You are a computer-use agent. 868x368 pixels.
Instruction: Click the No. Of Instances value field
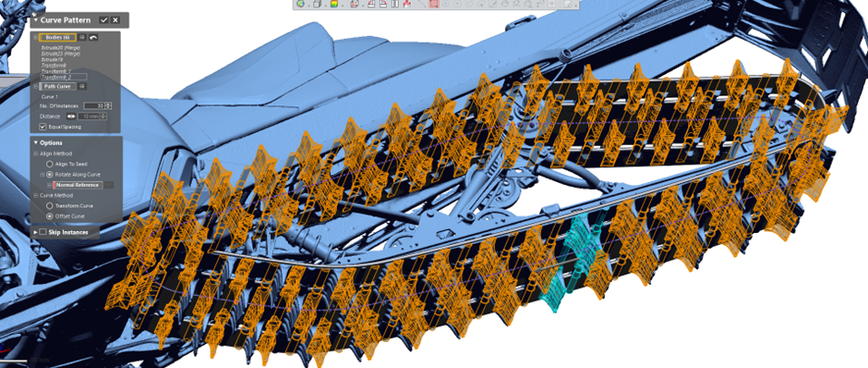point(94,105)
